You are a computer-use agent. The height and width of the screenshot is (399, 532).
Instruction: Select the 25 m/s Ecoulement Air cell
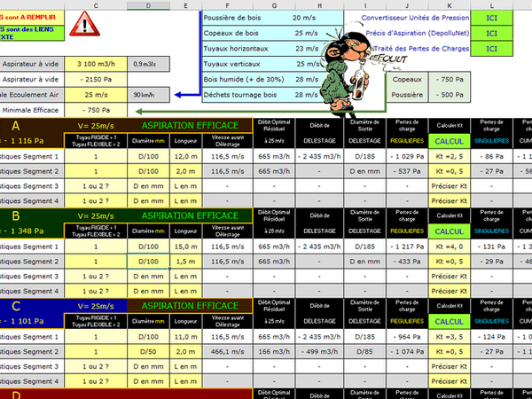96,94
